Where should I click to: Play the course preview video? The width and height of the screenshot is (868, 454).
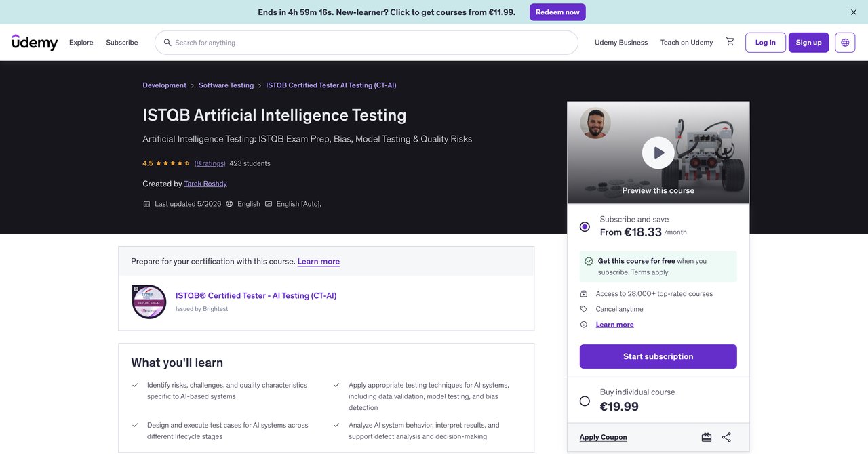click(658, 152)
